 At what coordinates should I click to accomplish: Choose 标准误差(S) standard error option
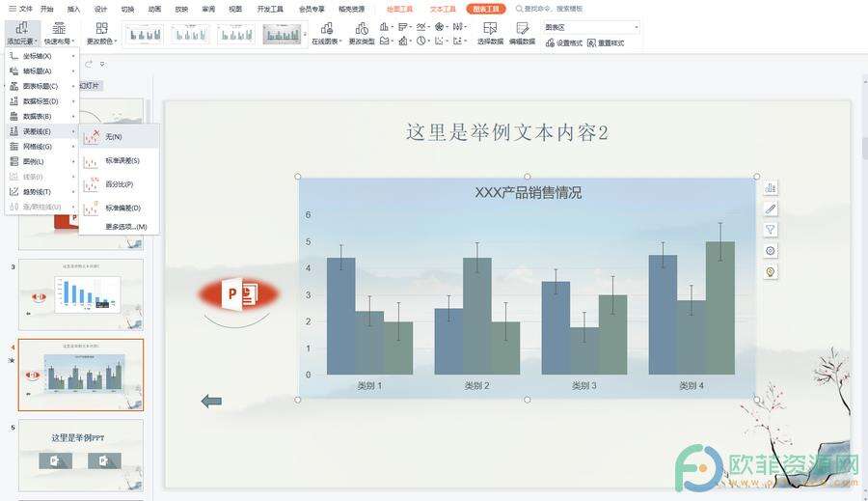[120, 160]
